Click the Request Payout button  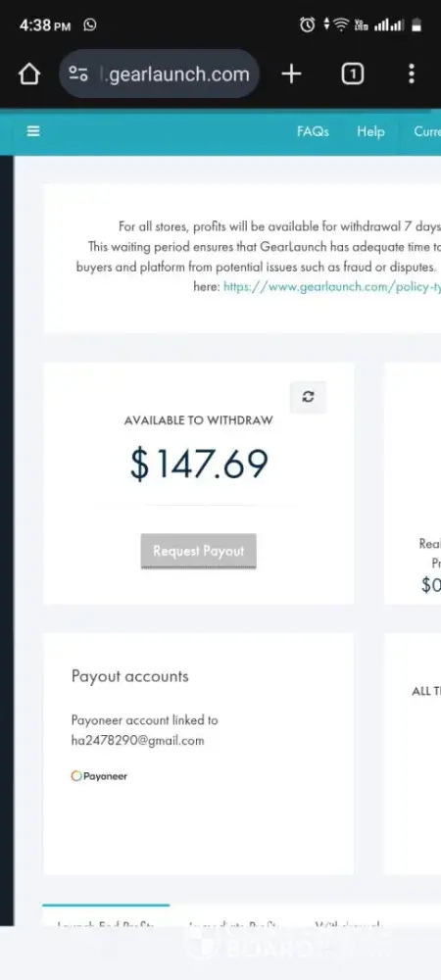[x=199, y=551]
